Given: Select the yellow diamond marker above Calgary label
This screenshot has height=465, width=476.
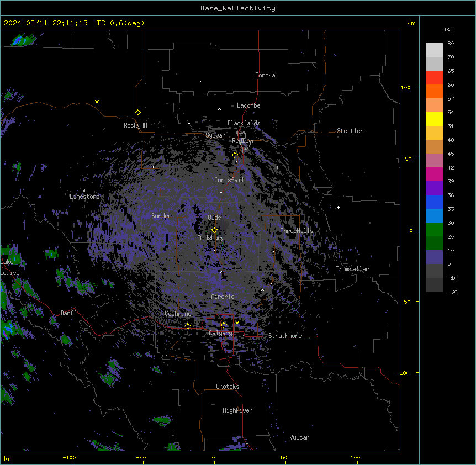Looking at the screenshot, I should [x=224, y=325].
